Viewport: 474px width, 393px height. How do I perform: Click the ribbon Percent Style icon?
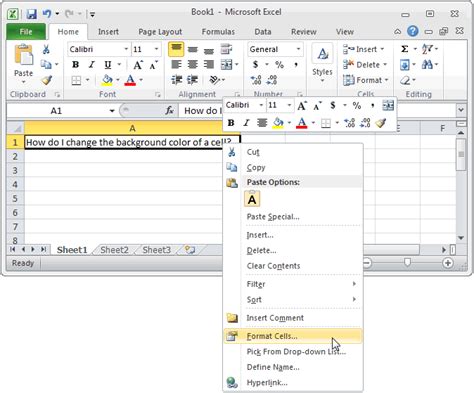[x=279, y=64]
